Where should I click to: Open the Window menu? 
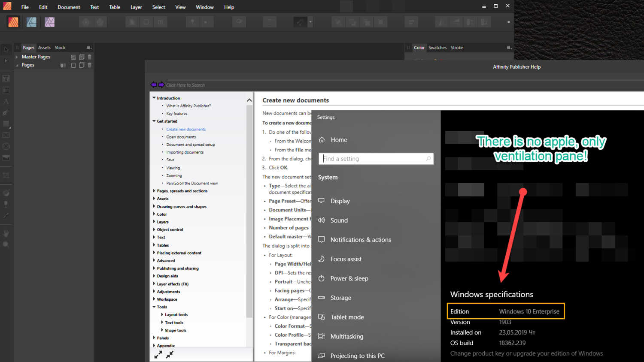click(205, 7)
